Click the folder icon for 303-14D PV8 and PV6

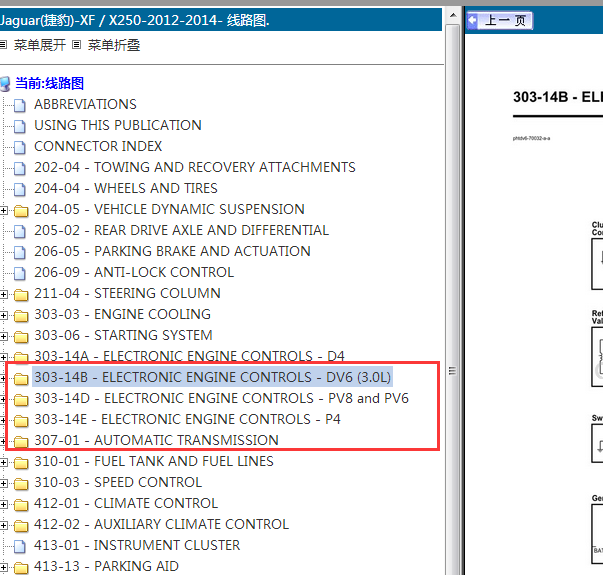point(21,400)
